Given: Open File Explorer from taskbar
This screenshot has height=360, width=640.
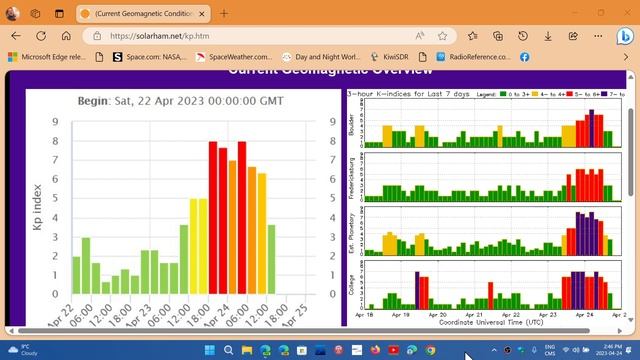Looking at the screenshot, I should (247, 350).
